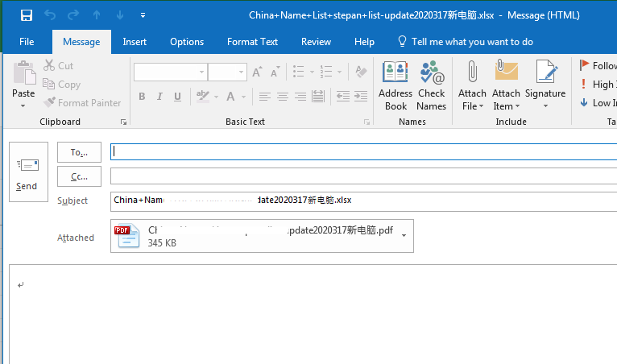Select the Message ribbon tab

coord(81,42)
